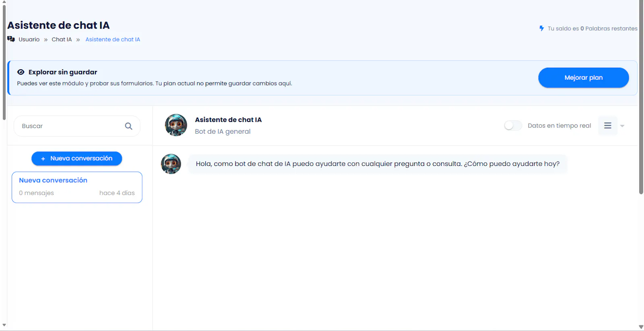
Task: Click the Asistente de chat IA page heading
Action: pos(58,25)
